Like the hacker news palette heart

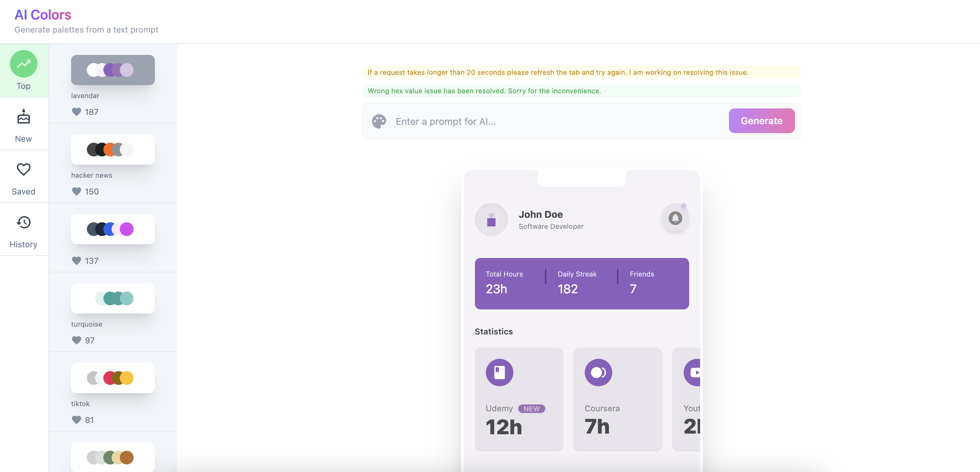coord(77,191)
